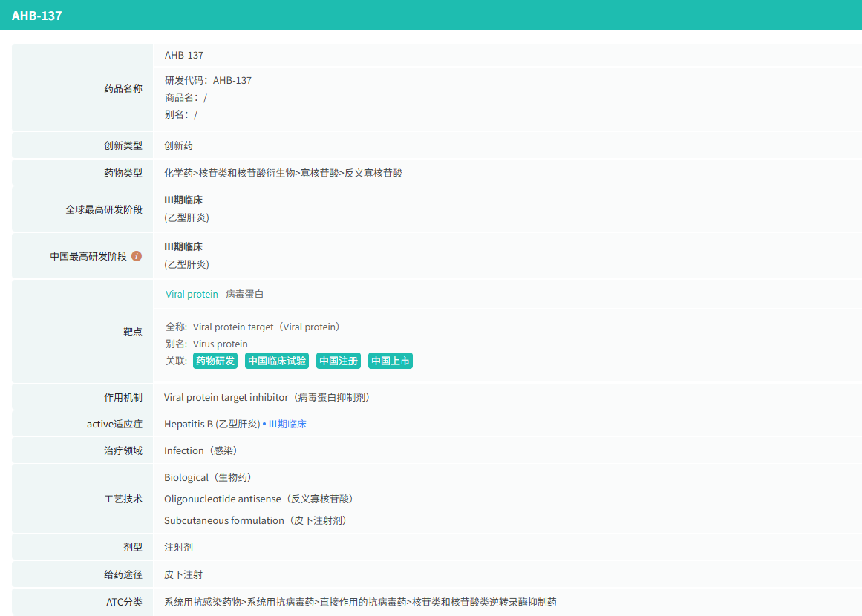Click the ATC分类 classification path text
This screenshot has width=862, height=616.
click(x=360, y=602)
